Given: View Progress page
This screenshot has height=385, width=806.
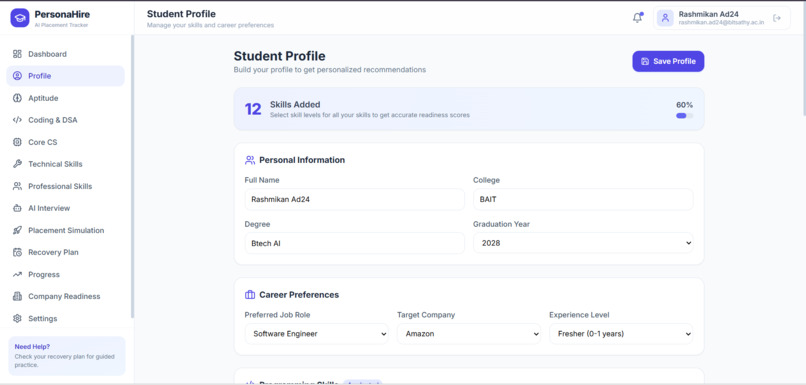Looking at the screenshot, I should click(65, 274).
